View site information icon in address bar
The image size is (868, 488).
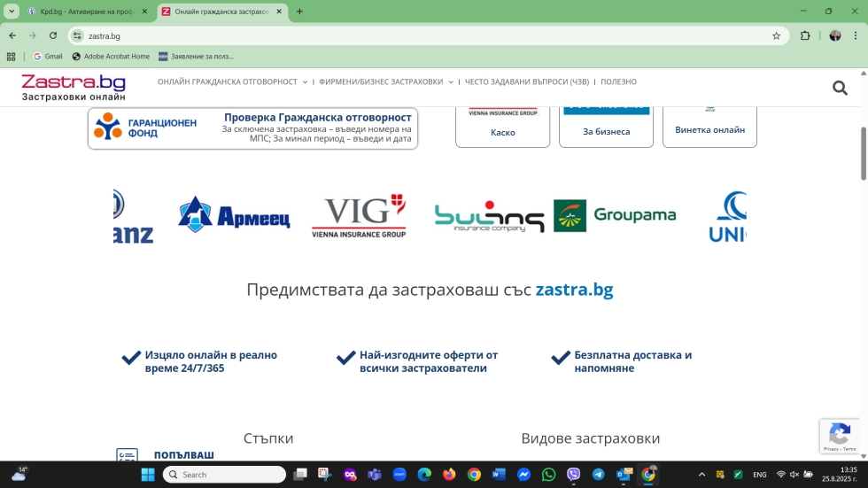[x=78, y=36]
